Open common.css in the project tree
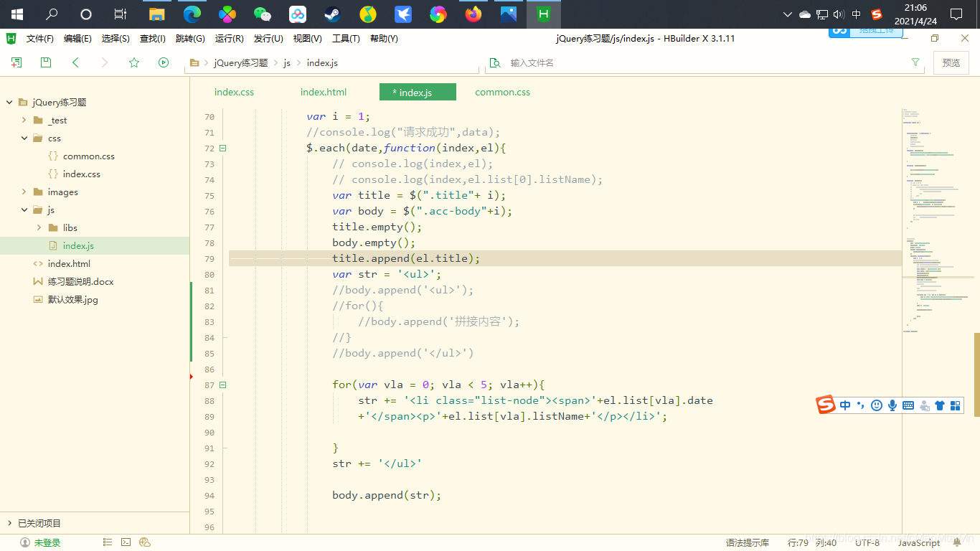Image resolution: width=980 pixels, height=551 pixels. point(88,156)
